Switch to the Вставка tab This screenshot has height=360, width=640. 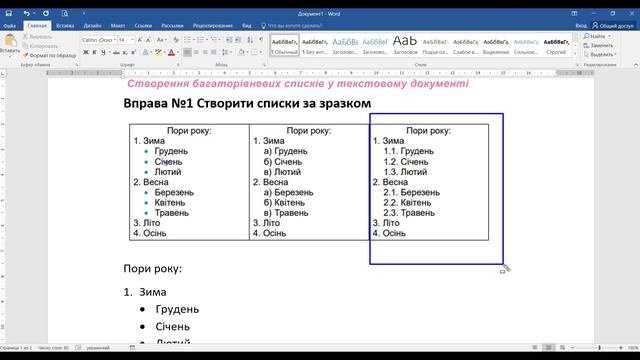pyautogui.click(x=65, y=26)
